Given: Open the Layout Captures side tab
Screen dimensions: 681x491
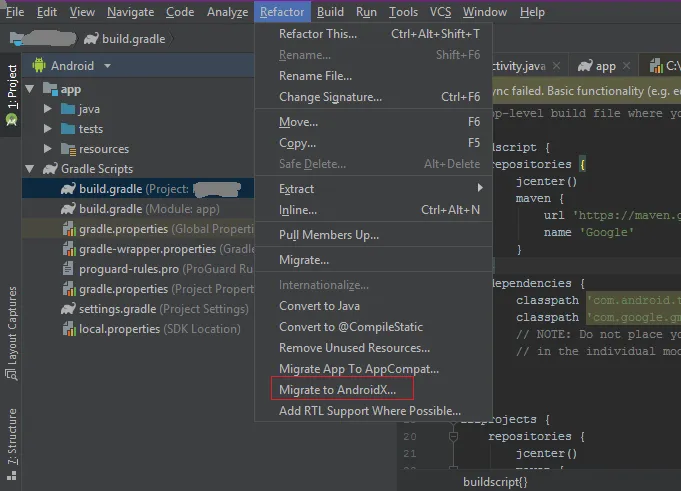Looking at the screenshot, I should click(x=12, y=333).
